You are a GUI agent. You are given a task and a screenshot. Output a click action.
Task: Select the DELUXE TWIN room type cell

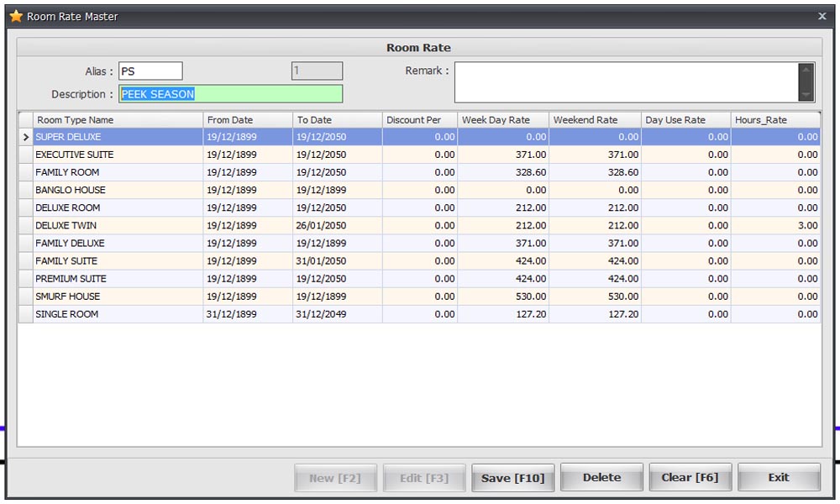[118, 225]
